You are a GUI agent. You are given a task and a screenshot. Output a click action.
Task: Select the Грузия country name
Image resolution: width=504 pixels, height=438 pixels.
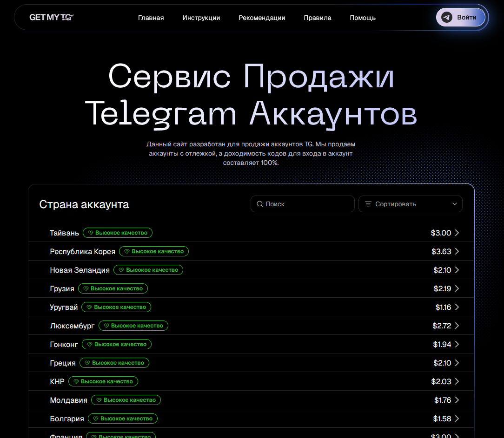tap(62, 289)
